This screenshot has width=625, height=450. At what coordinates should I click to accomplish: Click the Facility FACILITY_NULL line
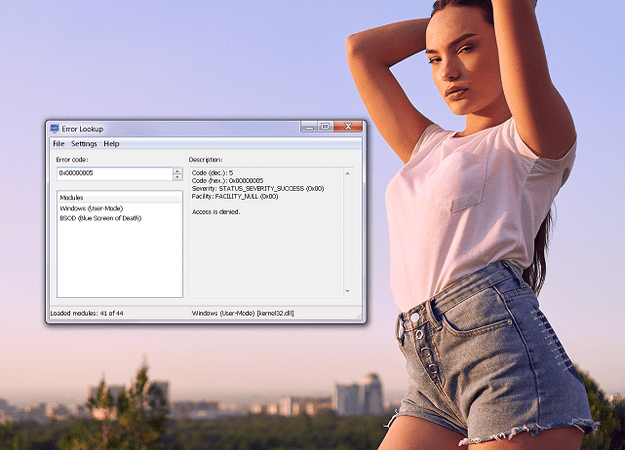[235, 197]
